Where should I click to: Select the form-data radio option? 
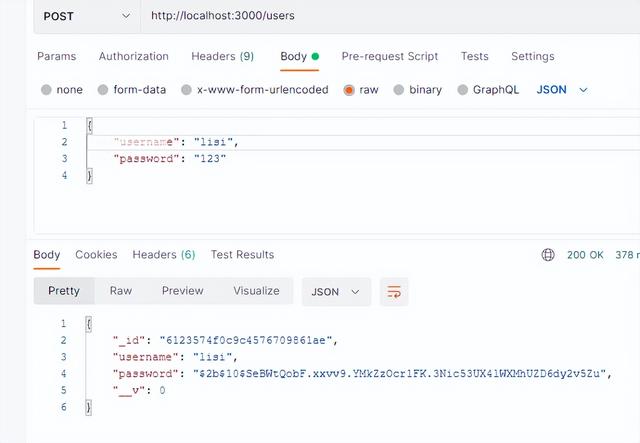pos(103,90)
